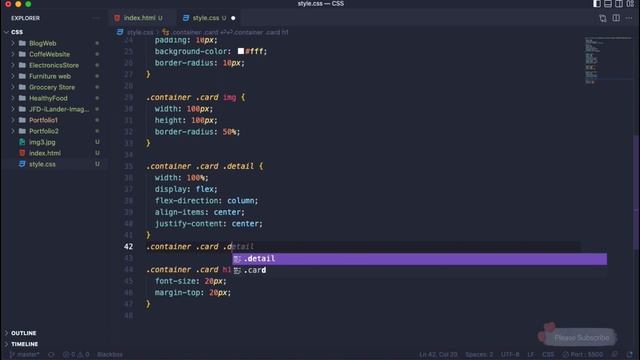
Task: Expand Groocery Store folder chevron
Action: [13, 87]
